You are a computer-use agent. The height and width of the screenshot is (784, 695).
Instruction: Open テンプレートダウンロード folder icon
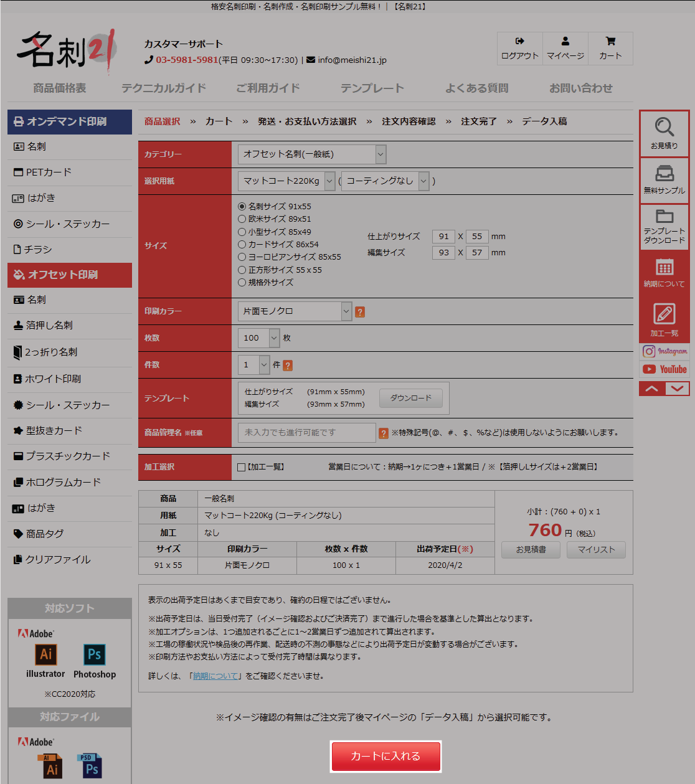(664, 216)
